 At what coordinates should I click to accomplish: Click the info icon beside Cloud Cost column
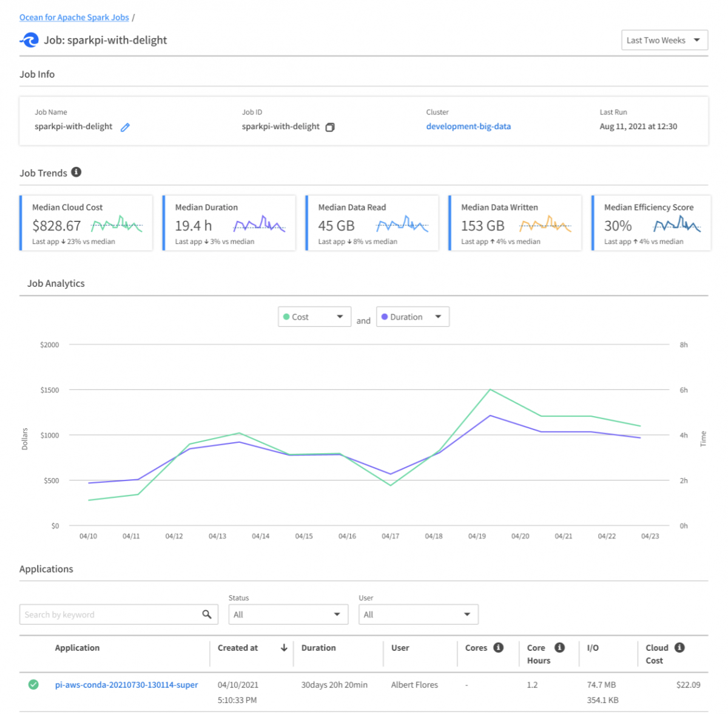[x=680, y=648]
